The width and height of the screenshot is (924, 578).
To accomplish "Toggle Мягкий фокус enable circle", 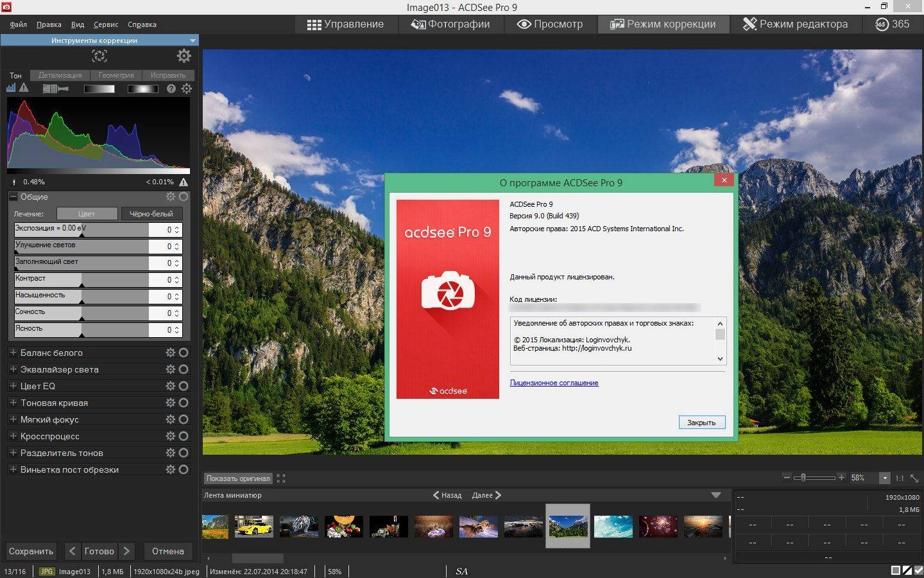I will (x=184, y=419).
